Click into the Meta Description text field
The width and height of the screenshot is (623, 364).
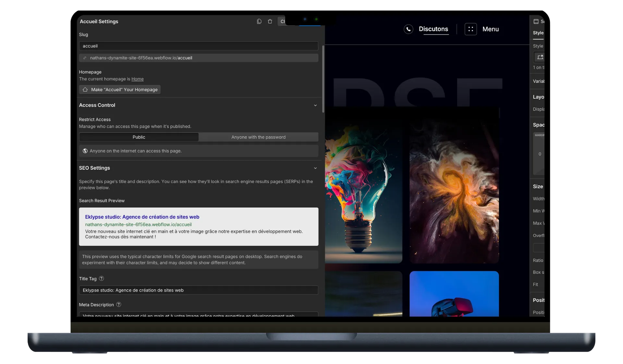point(199,314)
